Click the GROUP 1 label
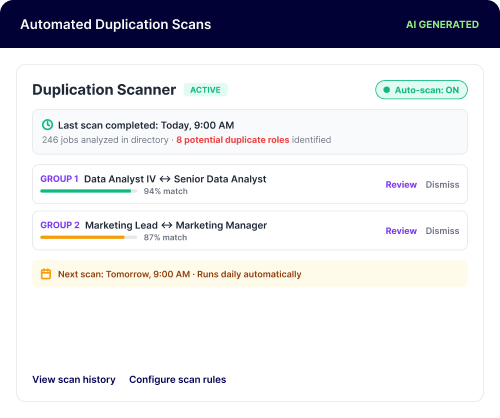Viewport: 500px width, 418px height. (59, 179)
